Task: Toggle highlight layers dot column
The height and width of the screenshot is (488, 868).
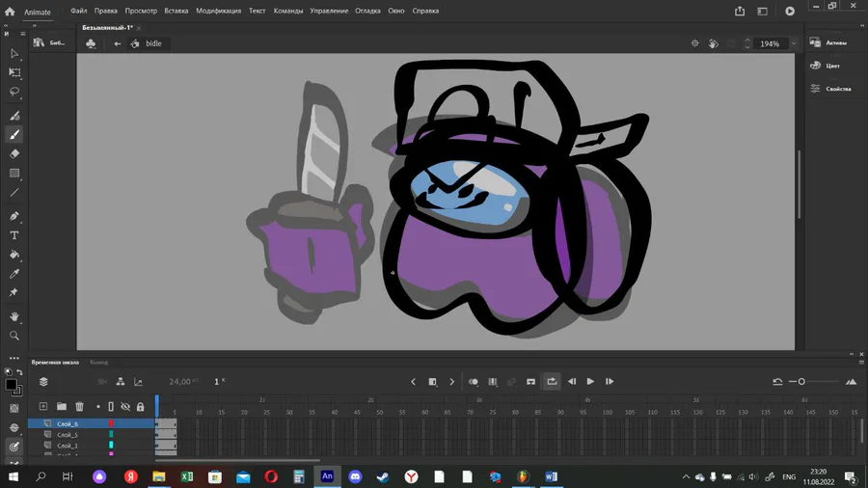Action: [x=98, y=407]
